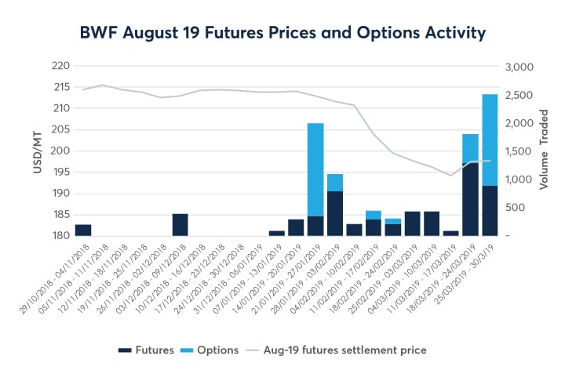
Task: Click the dark Futures segment of the 18/03/2019 bar
Action: point(471,199)
